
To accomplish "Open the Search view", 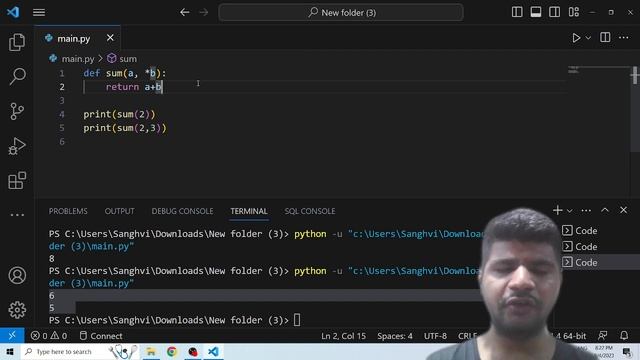I will tap(17, 76).
